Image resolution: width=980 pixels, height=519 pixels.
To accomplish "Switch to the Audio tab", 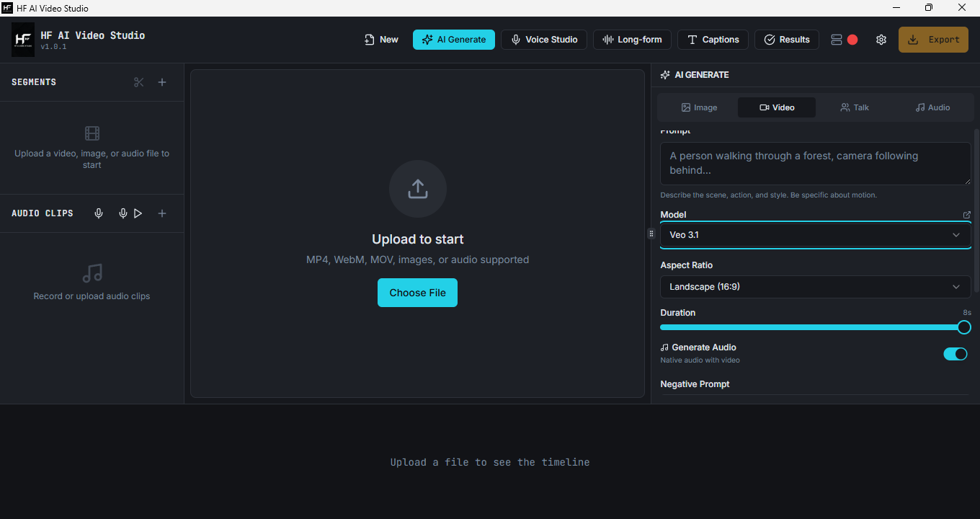I will point(932,107).
